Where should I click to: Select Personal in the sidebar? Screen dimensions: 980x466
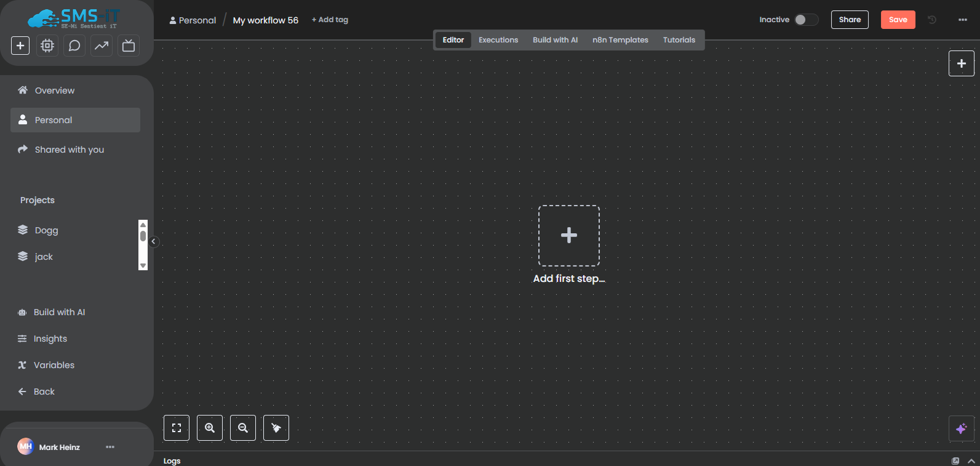coord(75,120)
